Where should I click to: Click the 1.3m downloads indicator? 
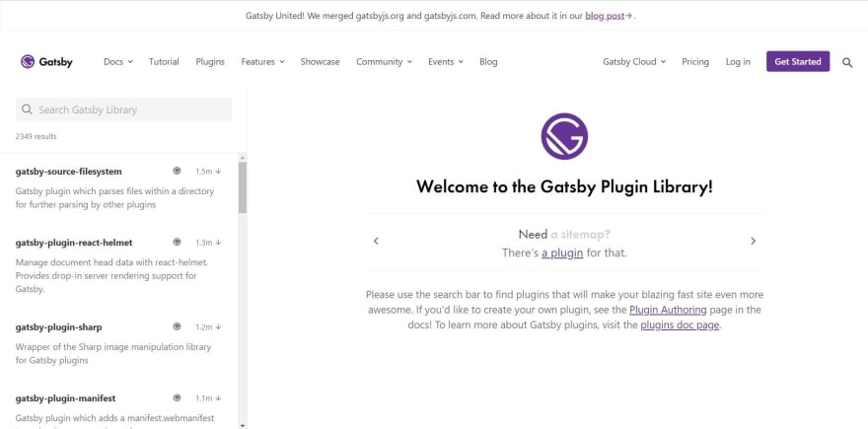(208, 243)
